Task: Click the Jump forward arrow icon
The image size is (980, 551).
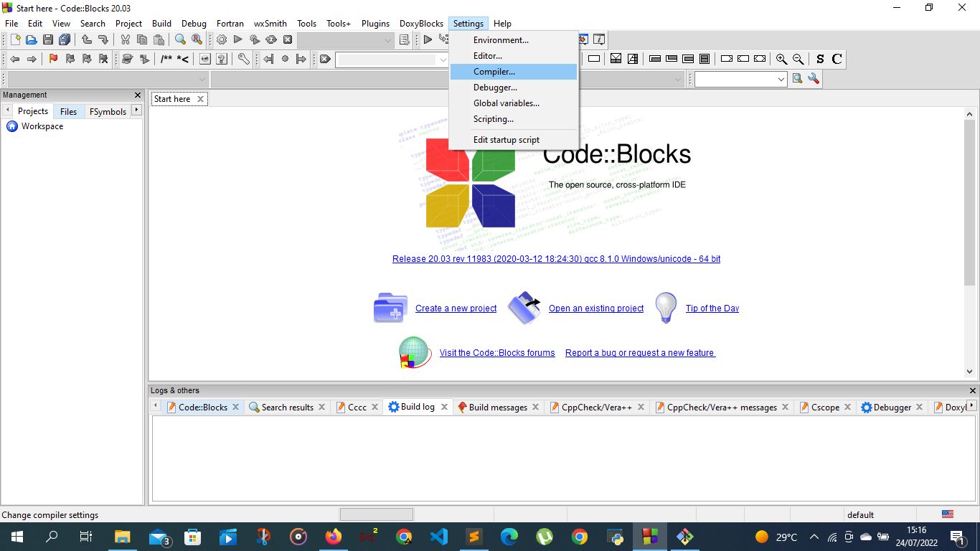Action: [x=31, y=59]
